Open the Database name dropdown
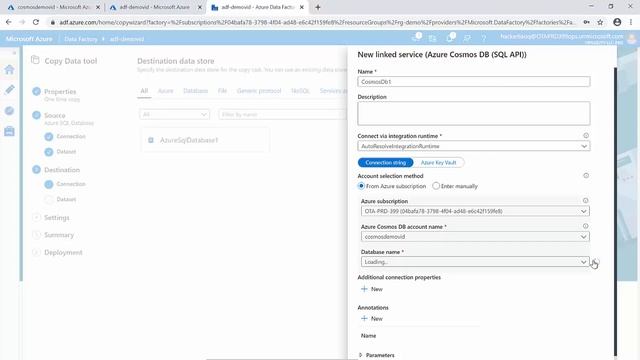Screen dimensions: 640x360 (x=475, y=262)
